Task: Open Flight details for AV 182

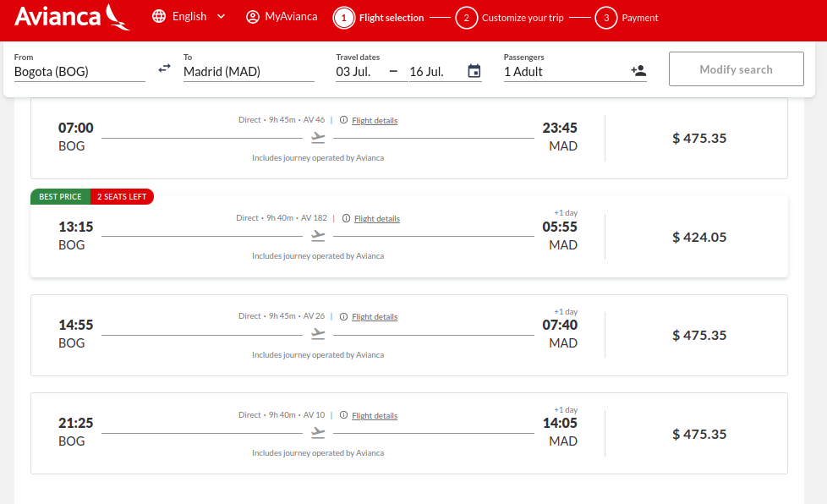Action: point(377,219)
